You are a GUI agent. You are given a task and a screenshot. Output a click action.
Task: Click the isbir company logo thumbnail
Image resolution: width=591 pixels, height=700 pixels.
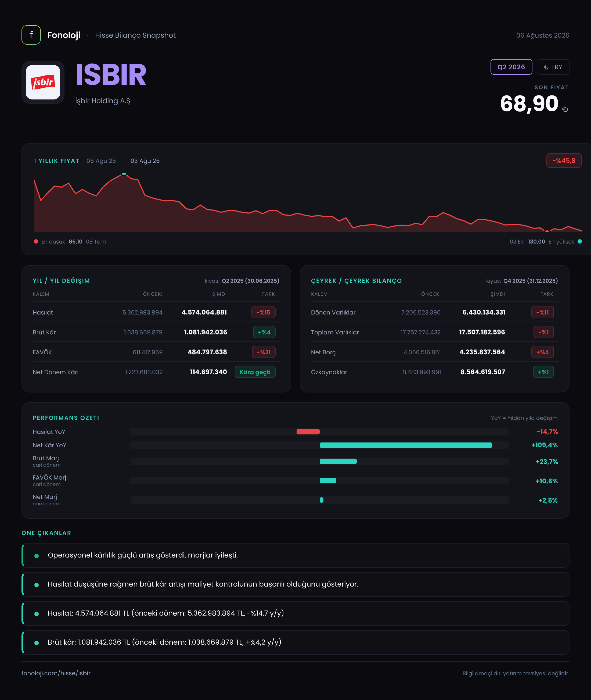(43, 82)
